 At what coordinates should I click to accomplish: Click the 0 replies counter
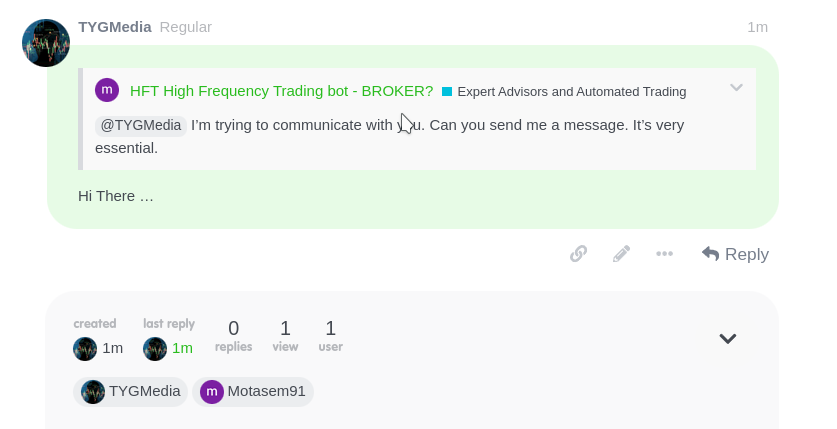(x=233, y=336)
